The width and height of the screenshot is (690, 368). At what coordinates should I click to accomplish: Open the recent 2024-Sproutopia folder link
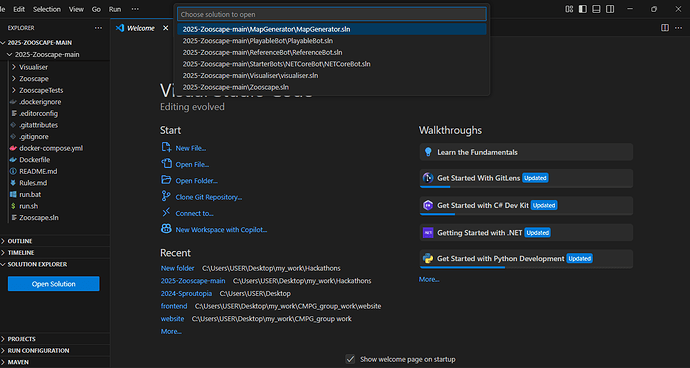tap(186, 293)
